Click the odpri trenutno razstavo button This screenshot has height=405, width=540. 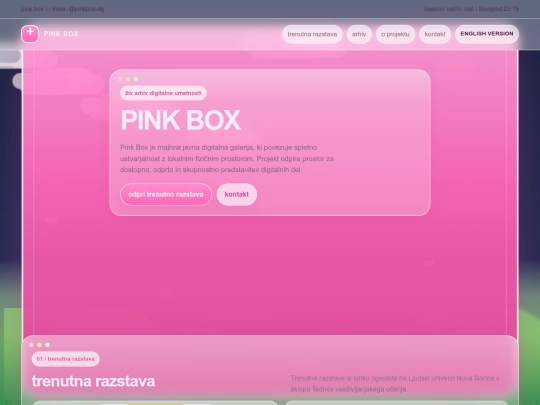coord(166,194)
